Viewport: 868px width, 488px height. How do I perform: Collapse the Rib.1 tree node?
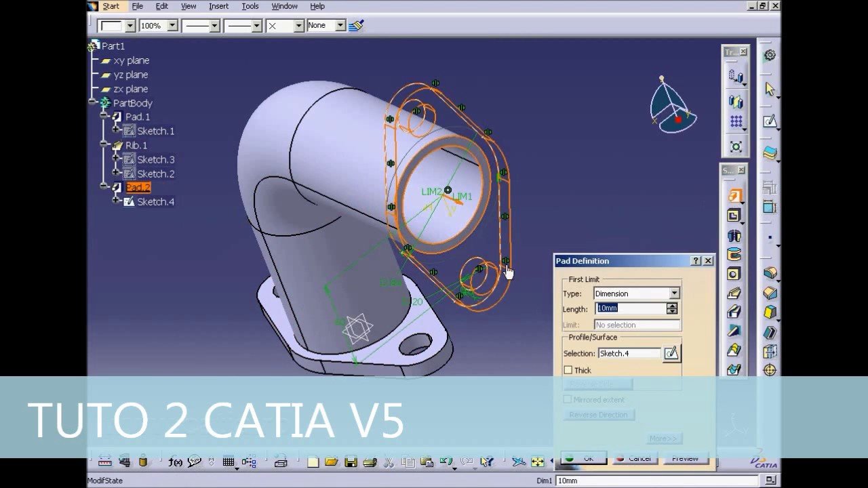[104, 145]
